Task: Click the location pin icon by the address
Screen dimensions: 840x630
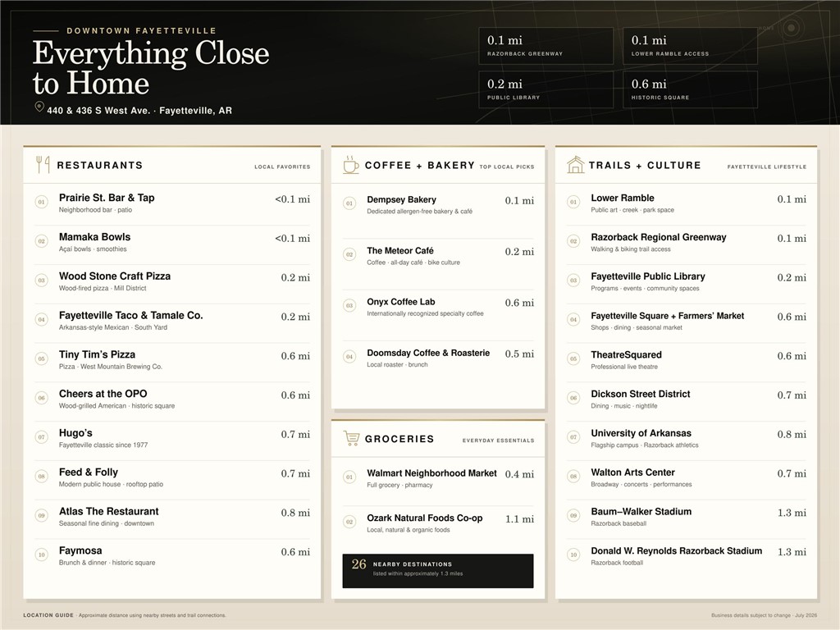Action: tap(39, 107)
